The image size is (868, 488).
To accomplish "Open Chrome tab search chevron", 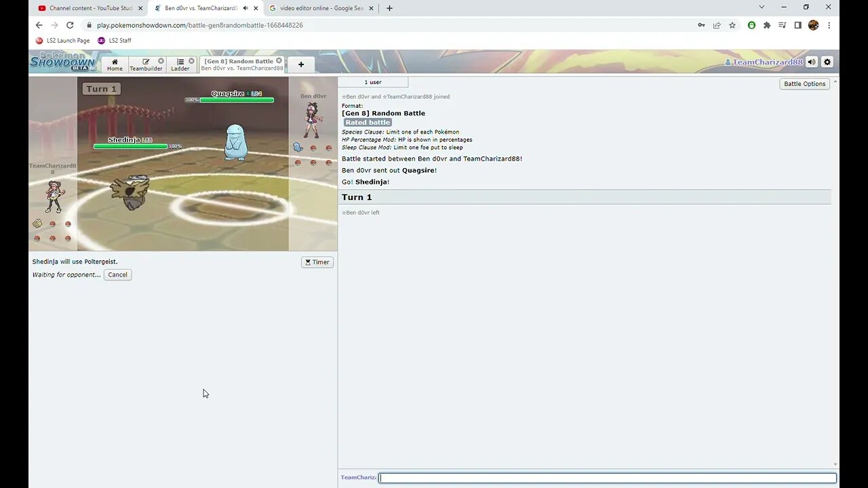I will click(x=762, y=7).
